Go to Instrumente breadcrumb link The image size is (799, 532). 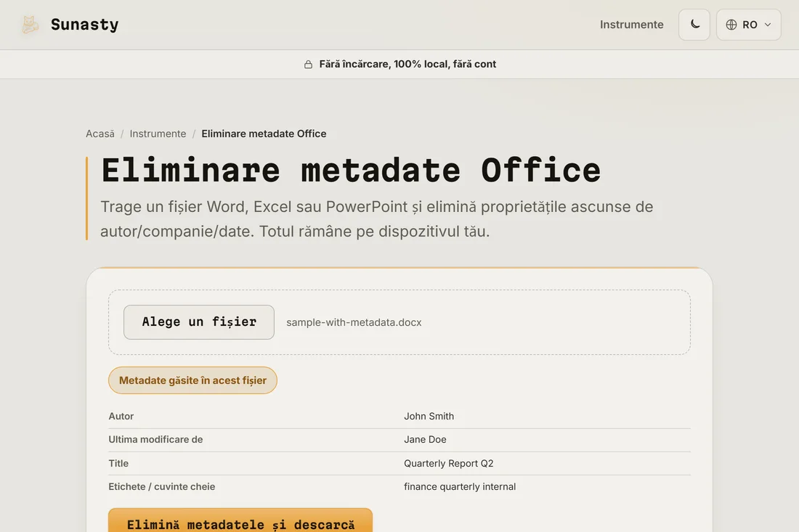coord(158,134)
